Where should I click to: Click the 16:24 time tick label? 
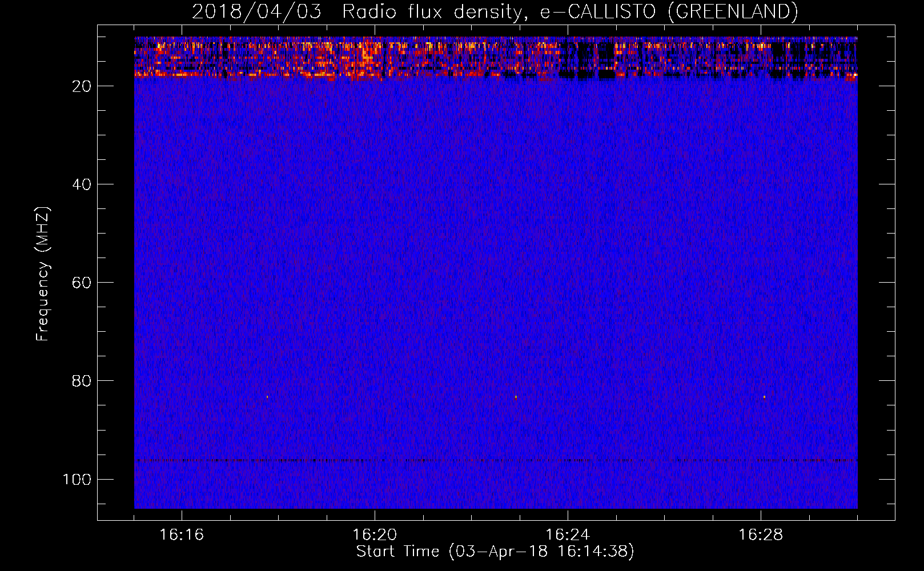[568, 535]
